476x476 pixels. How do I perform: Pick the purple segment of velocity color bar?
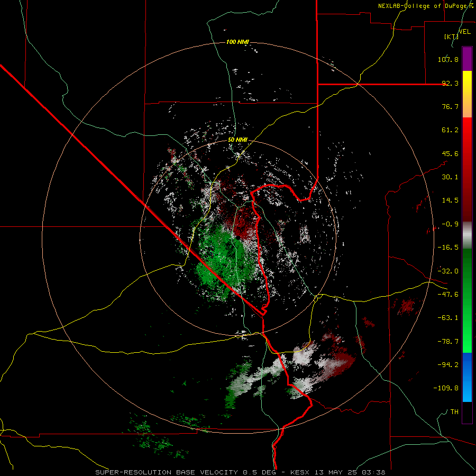(467, 59)
